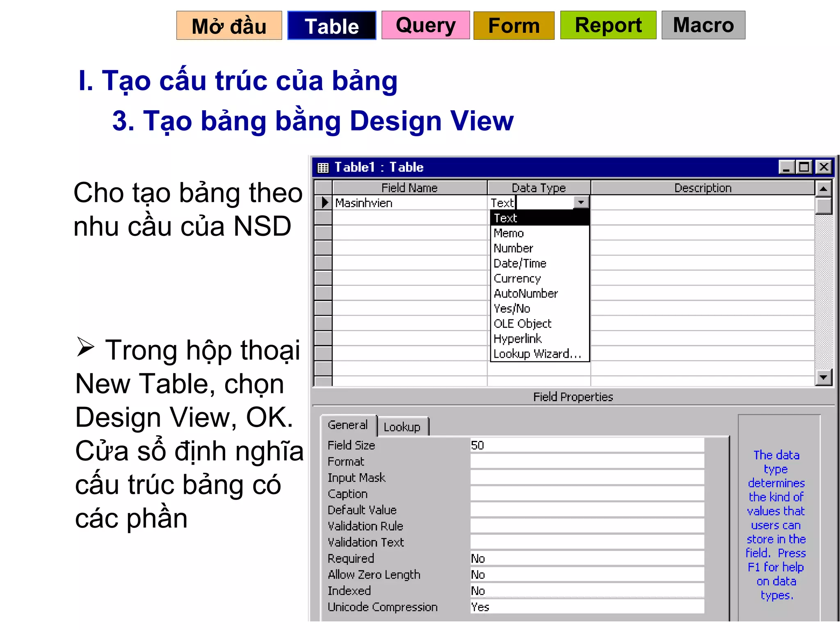This screenshot has width=840, height=630.
Task: Click the Data Type column header
Action: [539, 188]
